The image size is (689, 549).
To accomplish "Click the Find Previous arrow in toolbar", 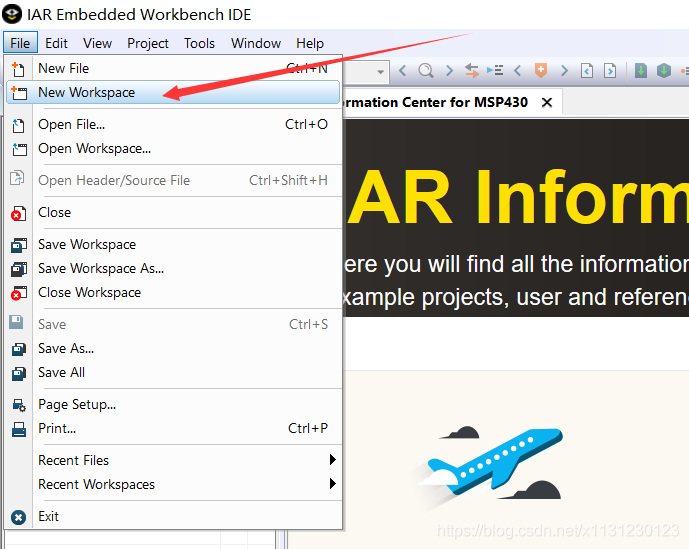I will pos(402,70).
